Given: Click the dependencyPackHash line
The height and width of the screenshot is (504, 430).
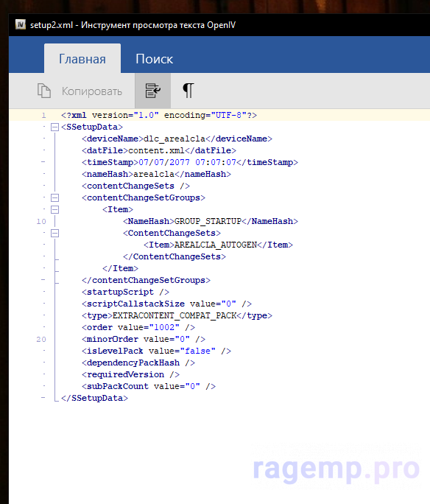Looking at the screenshot, I should click(x=138, y=363).
